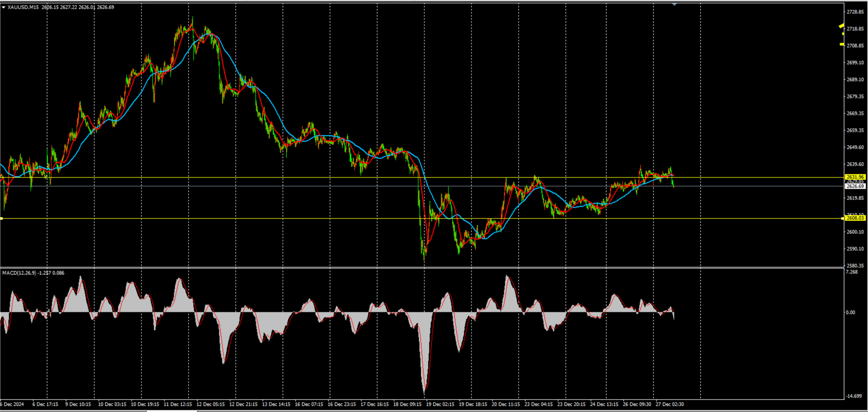Click the 2580.35 price scale value
This screenshot has height=412, width=868.
pos(855,266)
